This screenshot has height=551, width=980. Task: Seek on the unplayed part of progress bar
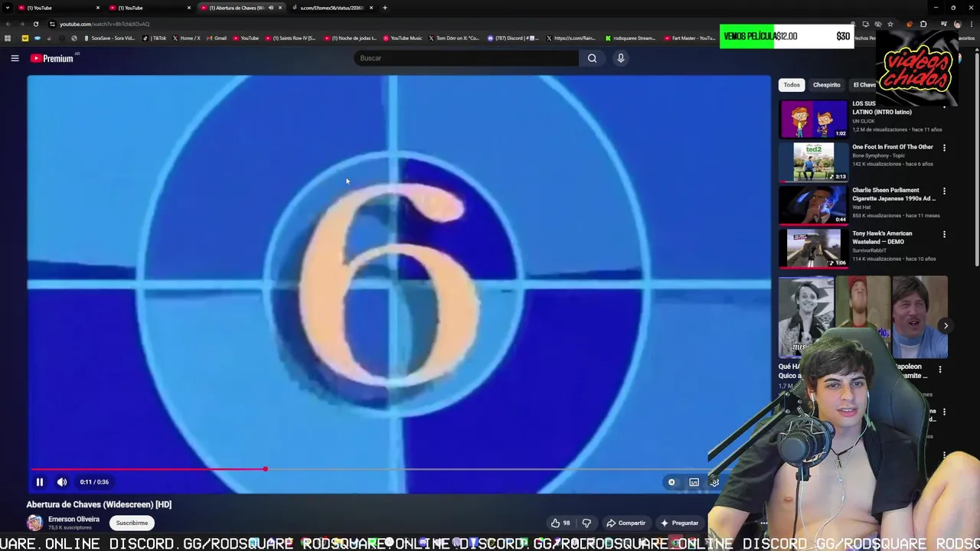tap(490, 469)
